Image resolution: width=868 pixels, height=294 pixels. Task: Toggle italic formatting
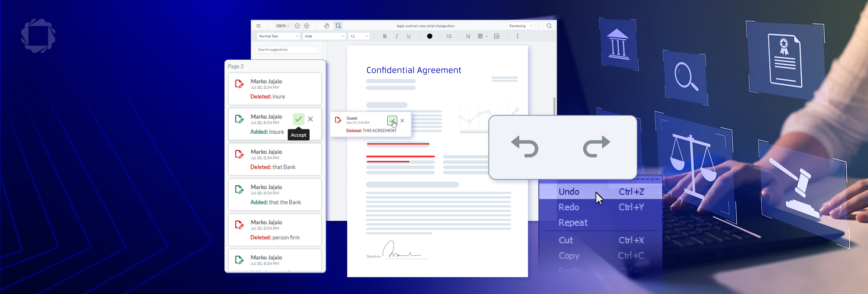click(396, 36)
